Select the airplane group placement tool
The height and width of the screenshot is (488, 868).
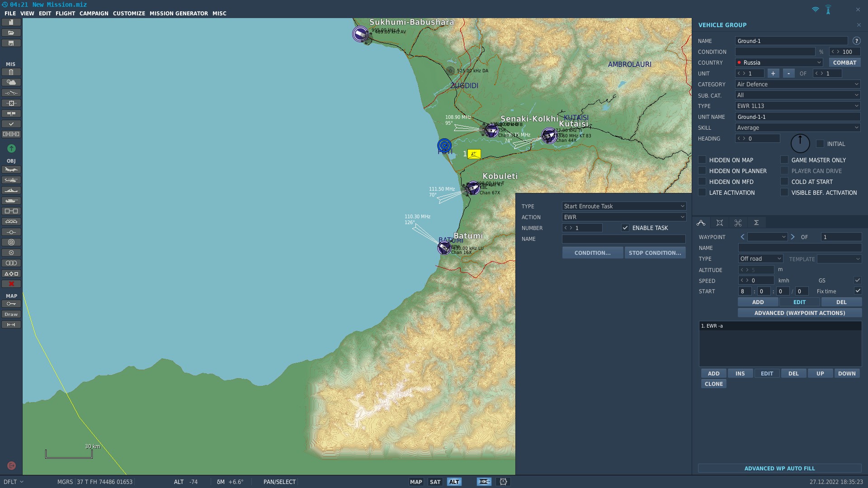pyautogui.click(x=11, y=169)
